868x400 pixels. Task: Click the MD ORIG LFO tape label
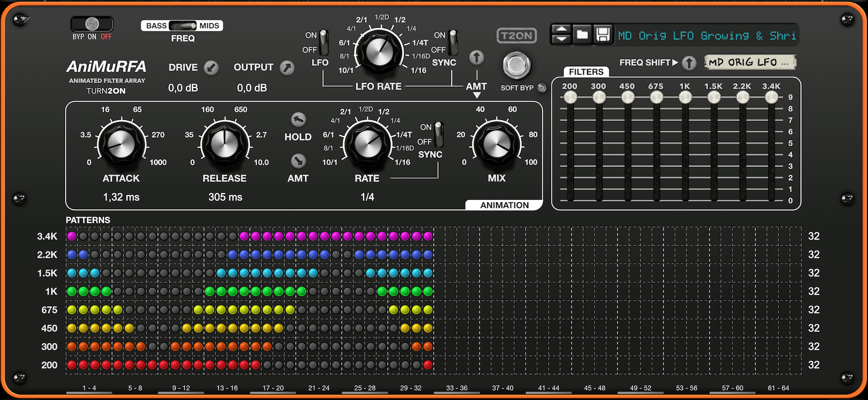click(750, 62)
